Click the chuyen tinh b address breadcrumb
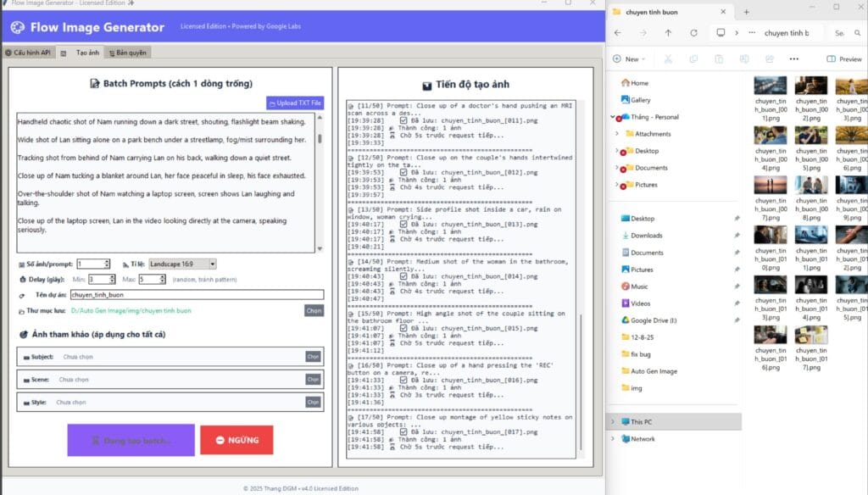Screen dimensions: 868x495 (787, 33)
